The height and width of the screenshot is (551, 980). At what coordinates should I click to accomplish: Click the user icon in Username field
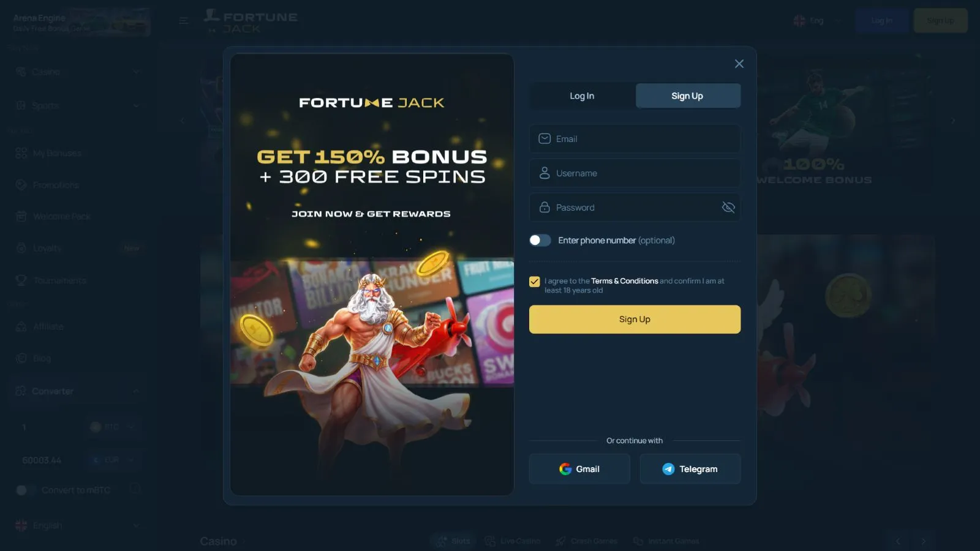tap(544, 173)
